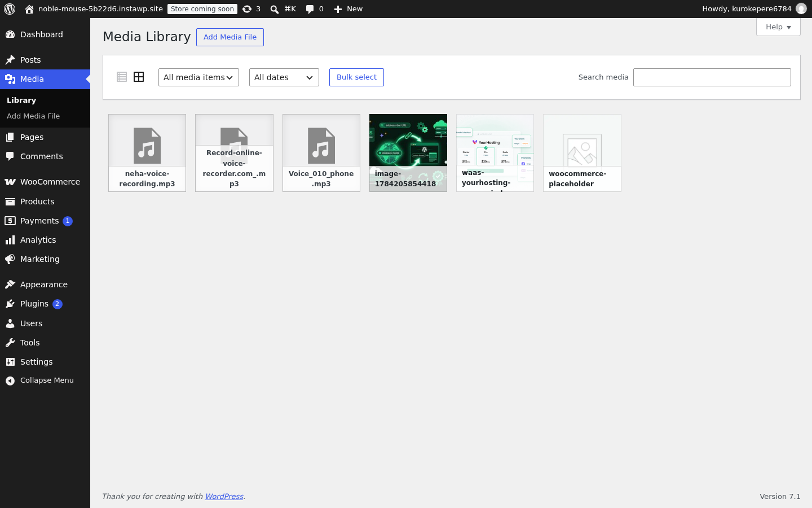Image resolution: width=812 pixels, height=508 pixels.
Task: Follow the WordPress footer link
Action: 224,497
